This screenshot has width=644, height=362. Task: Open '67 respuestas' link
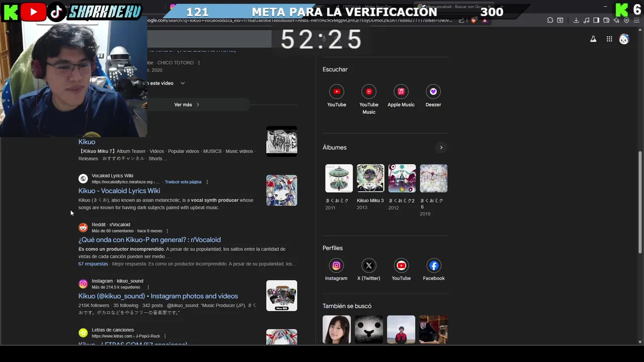point(93,264)
